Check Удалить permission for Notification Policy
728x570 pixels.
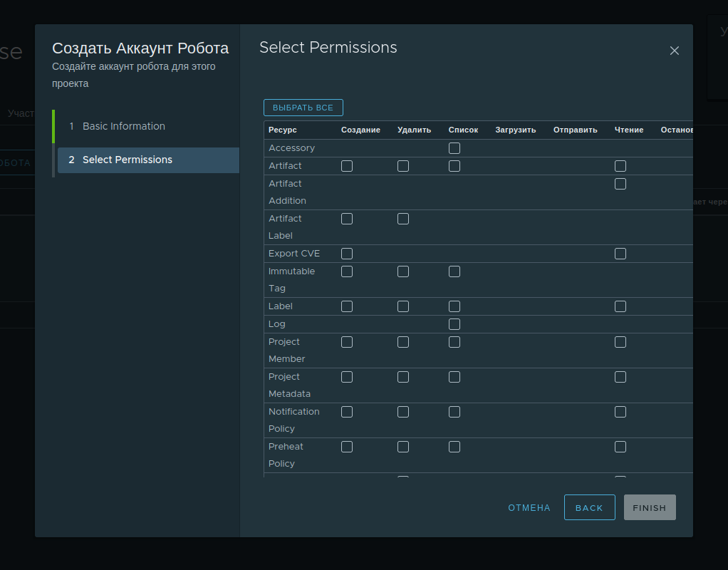pyautogui.click(x=403, y=411)
